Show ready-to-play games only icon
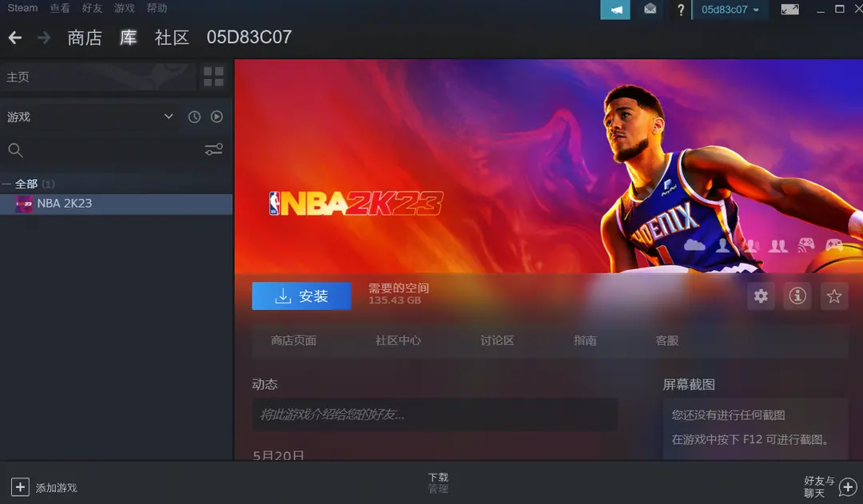Viewport: 863px width, 504px height. (217, 117)
